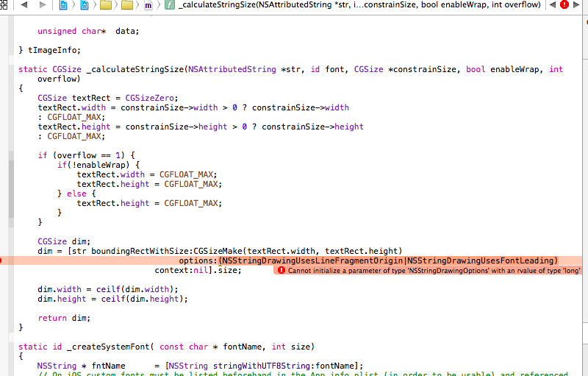
Task: Open the related items grid menu
Action: [x=4, y=5]
